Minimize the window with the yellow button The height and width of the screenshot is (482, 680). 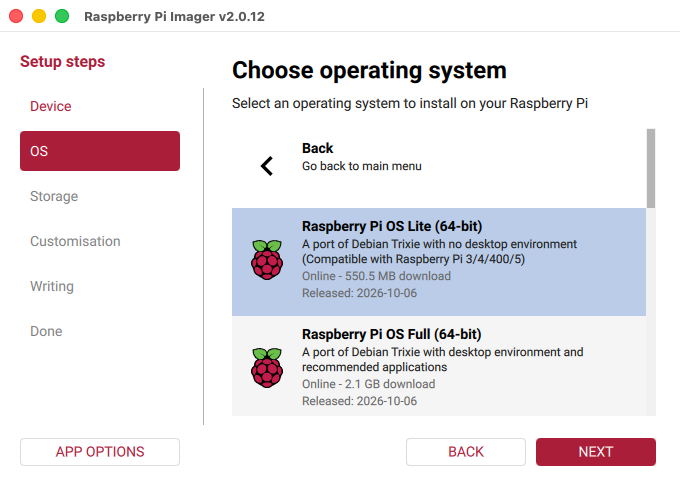click(39, 16)
